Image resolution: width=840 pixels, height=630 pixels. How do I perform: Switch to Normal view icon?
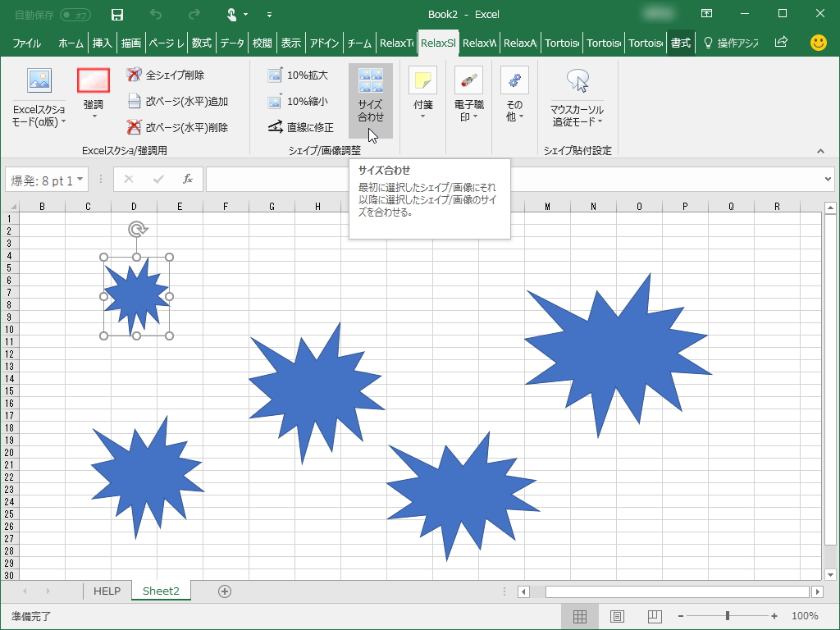(x=580, y=617)
